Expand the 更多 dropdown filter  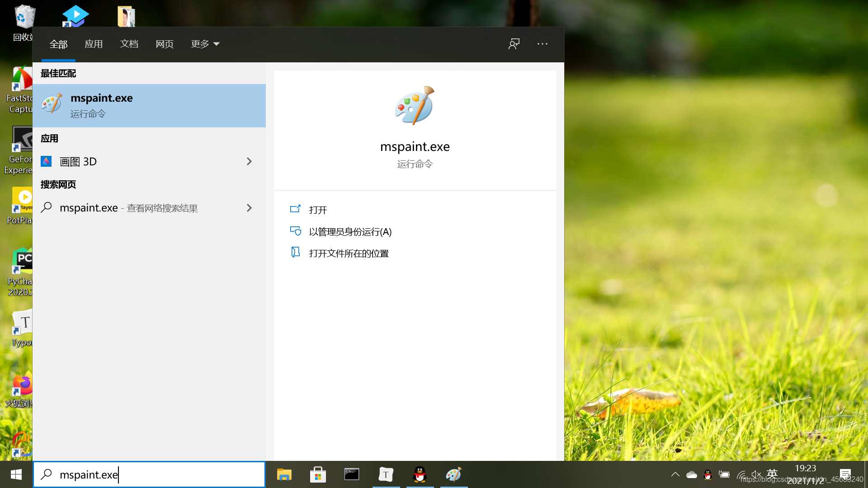(205, 44)
